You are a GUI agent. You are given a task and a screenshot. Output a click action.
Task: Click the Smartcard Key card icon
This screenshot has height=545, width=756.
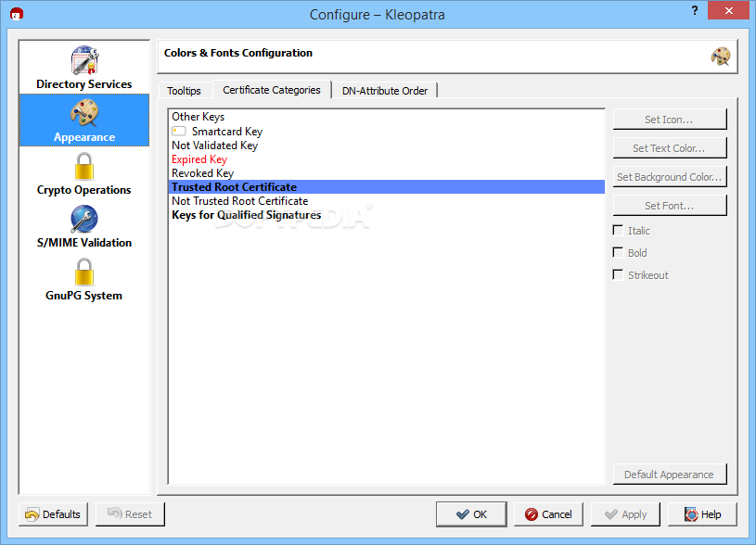click(x=179, y=131)
